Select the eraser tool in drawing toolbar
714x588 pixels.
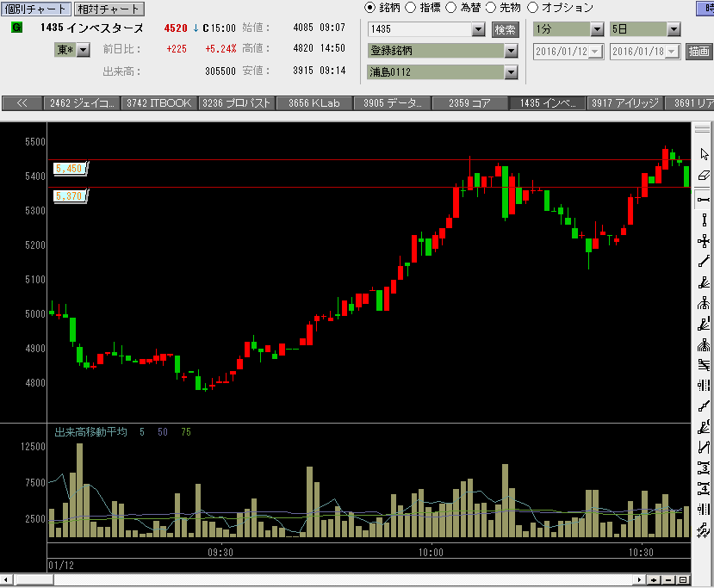point(704,176)
